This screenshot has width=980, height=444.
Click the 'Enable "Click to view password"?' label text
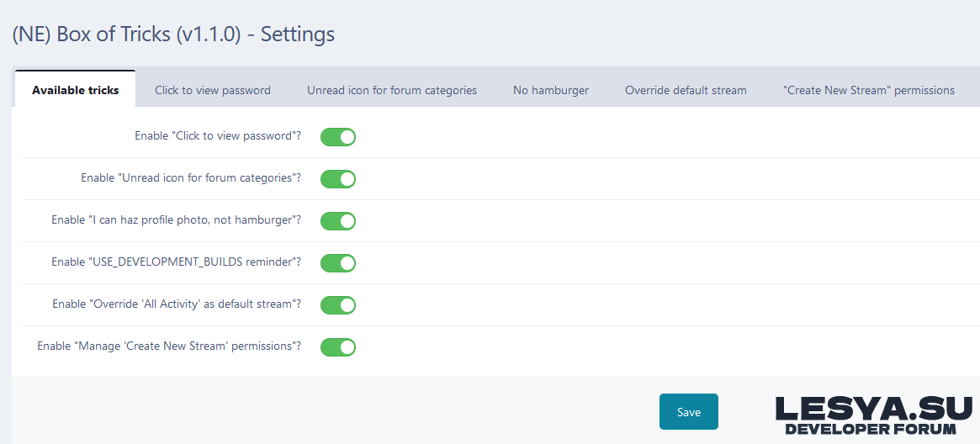tap(218, 136)
